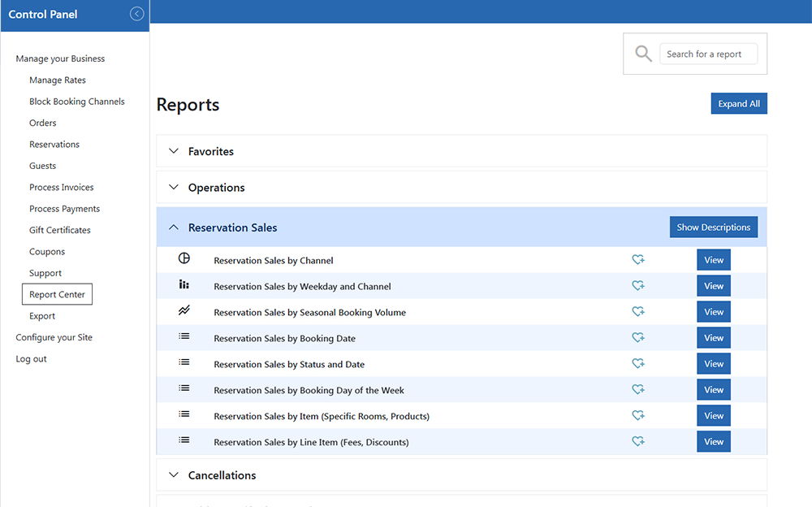The image size is (812, 507).
Task: Click bar chart icon for Weekday and Channel
Action: pyautogui.click(x=184, y=285)
